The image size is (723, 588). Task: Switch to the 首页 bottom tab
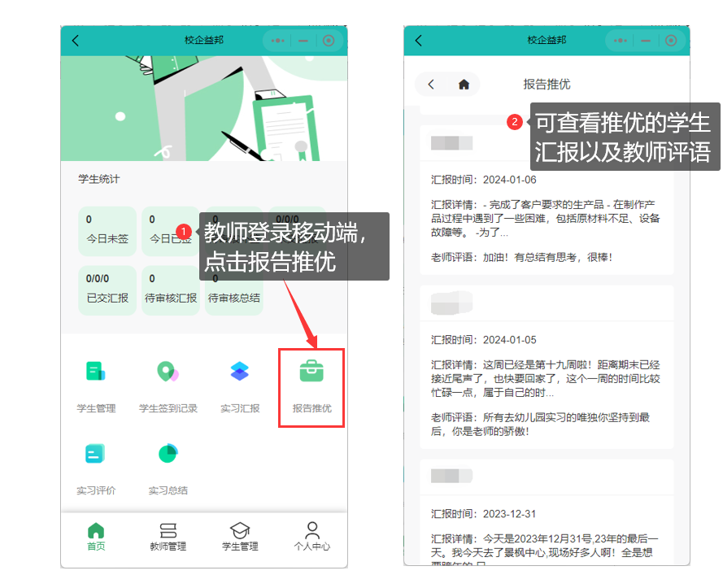pyautogui.click(x=96, y=537)
